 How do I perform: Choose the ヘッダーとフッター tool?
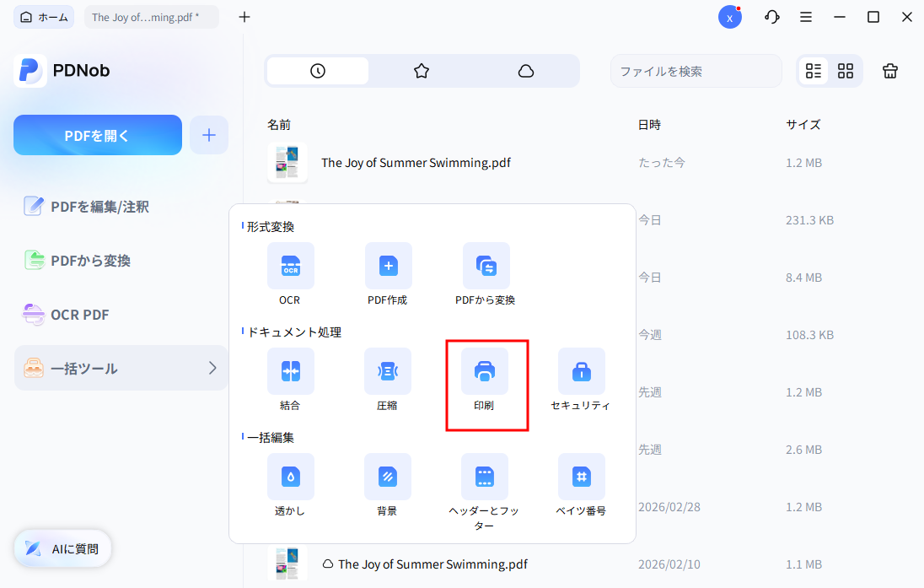(485, 477)
